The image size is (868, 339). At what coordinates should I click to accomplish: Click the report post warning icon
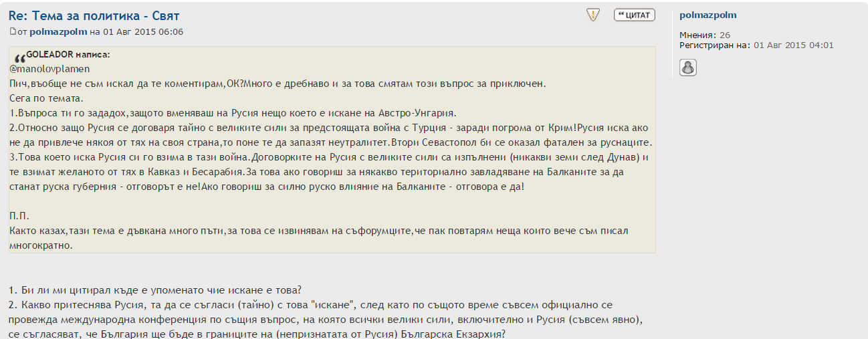point(593,15)
